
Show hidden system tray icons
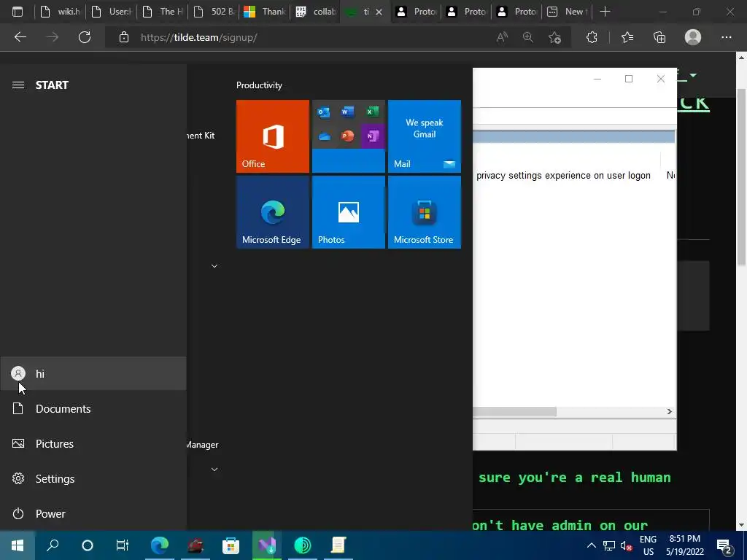(591, 545)
